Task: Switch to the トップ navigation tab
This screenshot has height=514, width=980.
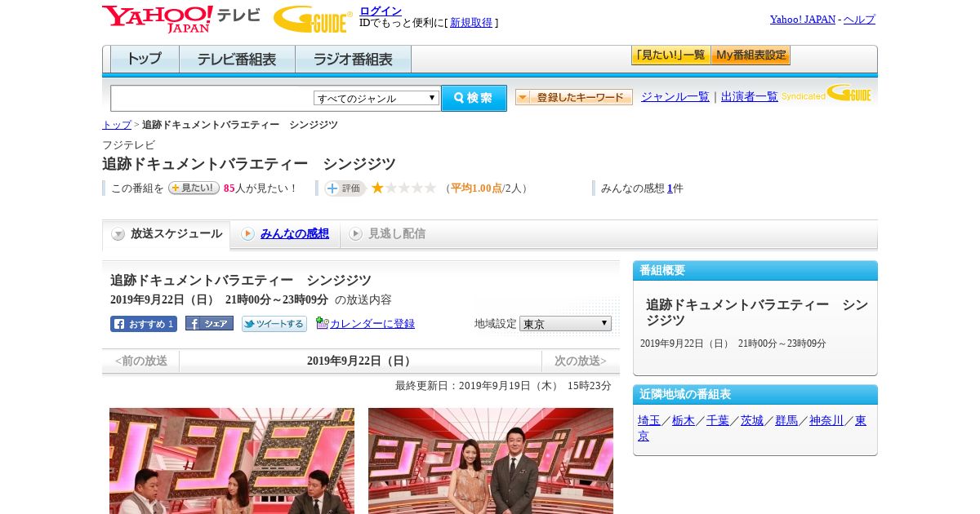Action: point(145,60)
